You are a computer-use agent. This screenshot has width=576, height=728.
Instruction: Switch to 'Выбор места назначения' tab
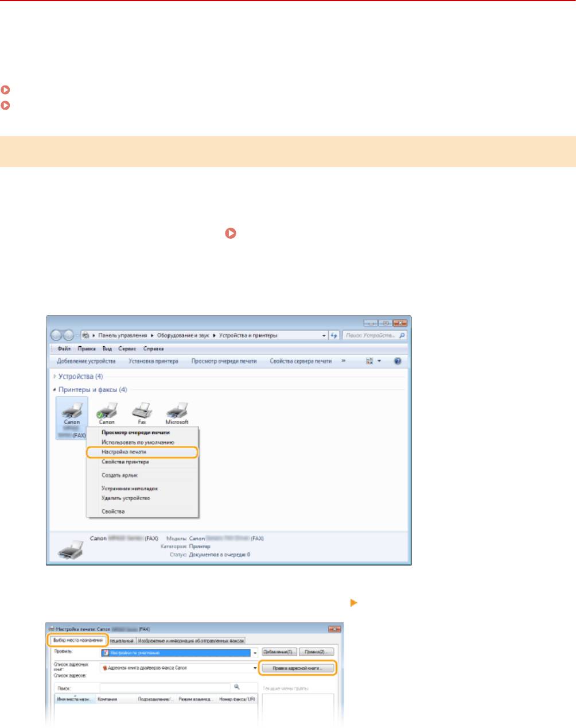(x=77, y=640)
